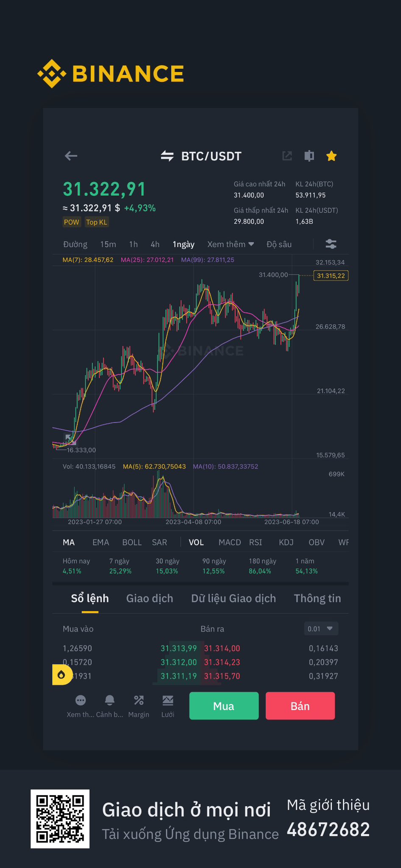This screenshot has height=868, width=401.
Task: Select the 1h timeframe
Action: [x=133, y=244]
